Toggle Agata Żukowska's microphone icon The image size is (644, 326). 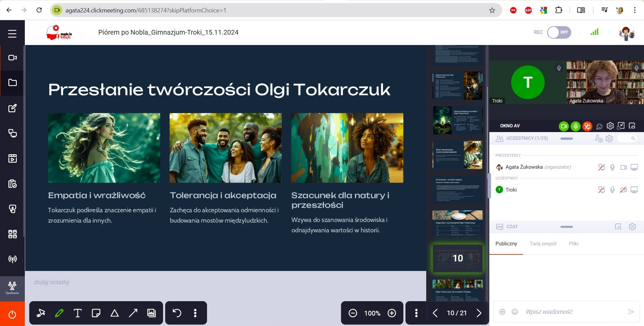click(x=612, y=167)
